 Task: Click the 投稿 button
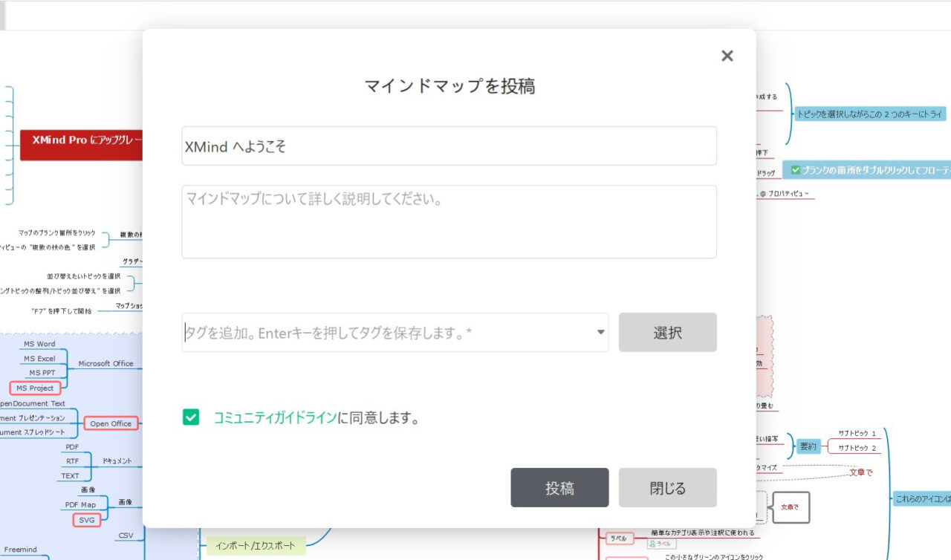pos(559,488)
